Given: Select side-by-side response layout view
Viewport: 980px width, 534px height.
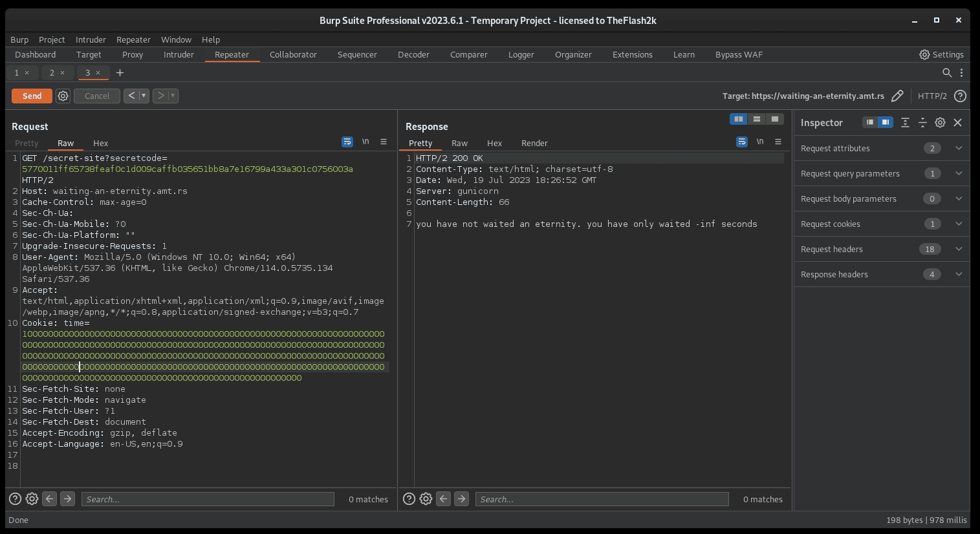Looking at the screenshot, I should 738,119.
